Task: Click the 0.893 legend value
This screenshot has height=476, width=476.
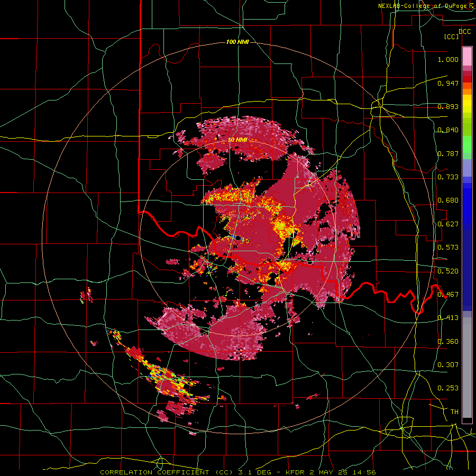Action: pyautogui.click(x=448, y=106)
